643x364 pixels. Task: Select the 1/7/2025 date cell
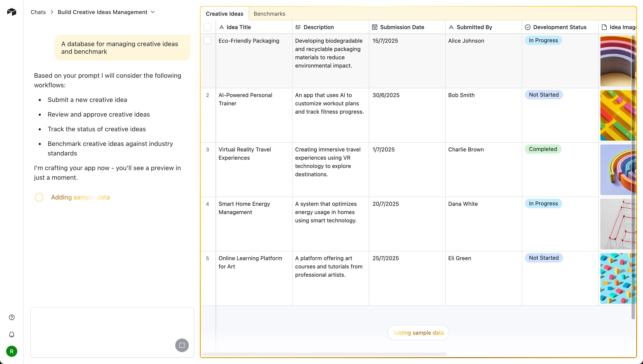point(407,170)
